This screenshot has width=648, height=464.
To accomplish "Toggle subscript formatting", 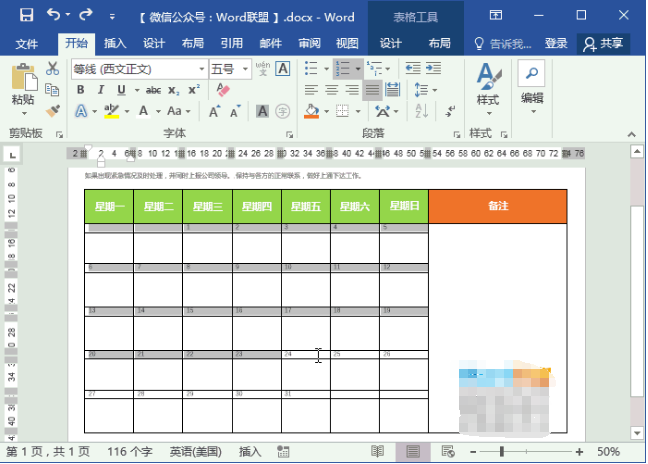I will pyautogui.click(x=174, y=90).
